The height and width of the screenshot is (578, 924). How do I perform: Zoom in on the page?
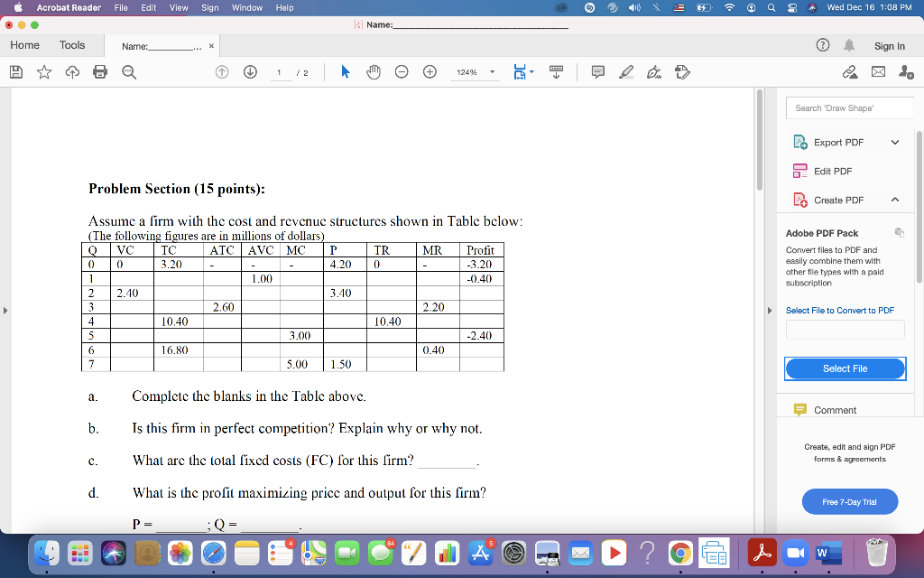430,70
